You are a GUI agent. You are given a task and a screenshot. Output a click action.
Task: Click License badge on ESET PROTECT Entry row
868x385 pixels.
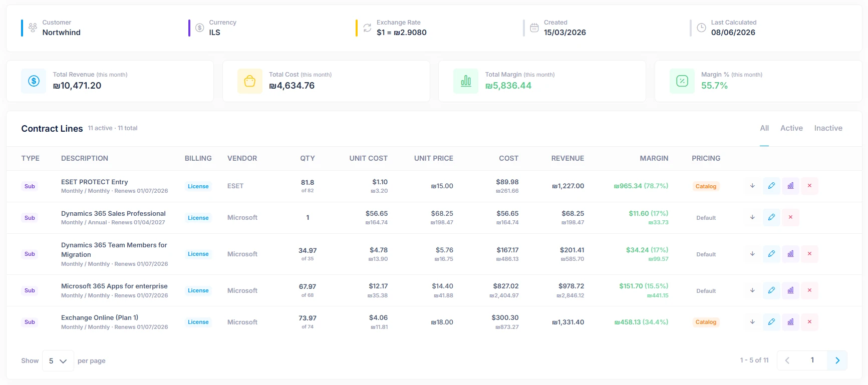click(198, 186)
